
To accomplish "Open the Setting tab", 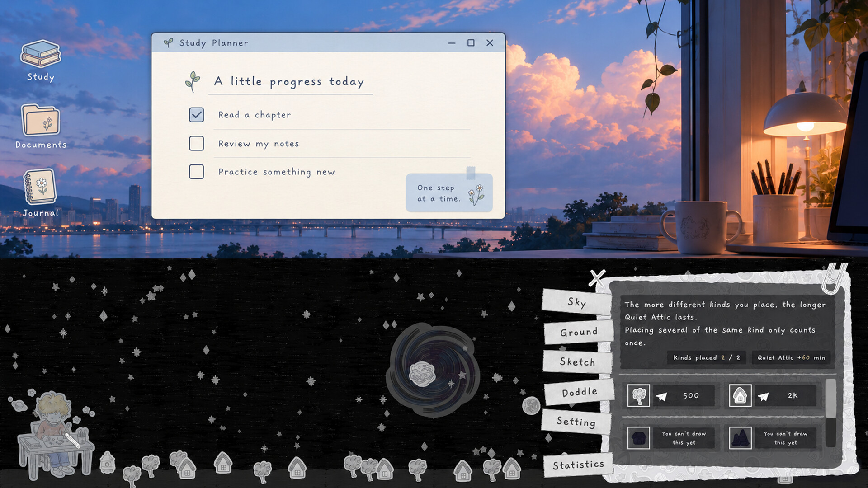I will tap(576, 422).
